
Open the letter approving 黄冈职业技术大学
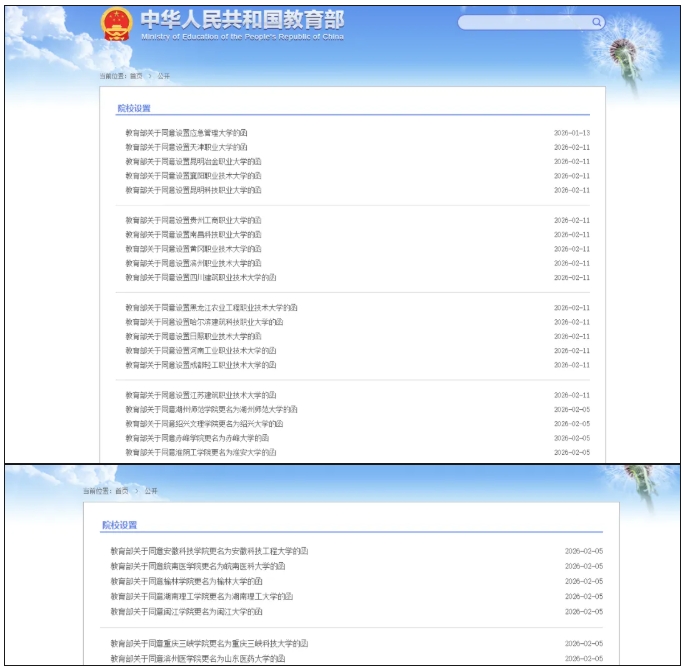click(x=193, y=249)
